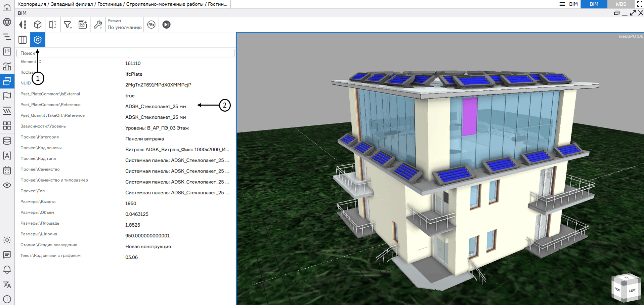This screenshot has width=644, height=305.
Task: Open the Режим По умолчанию mode selector
Action: (124, 25)
